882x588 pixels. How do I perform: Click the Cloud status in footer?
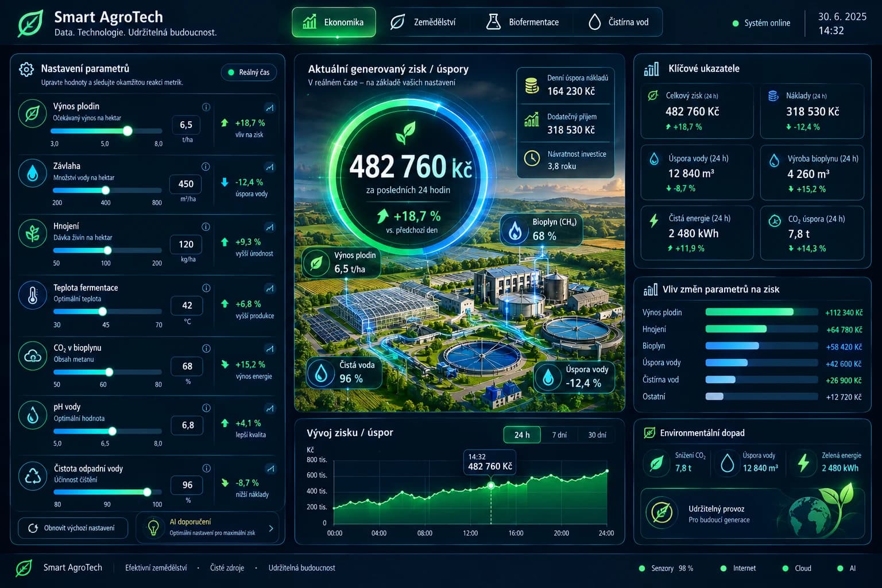pos(797,568)
